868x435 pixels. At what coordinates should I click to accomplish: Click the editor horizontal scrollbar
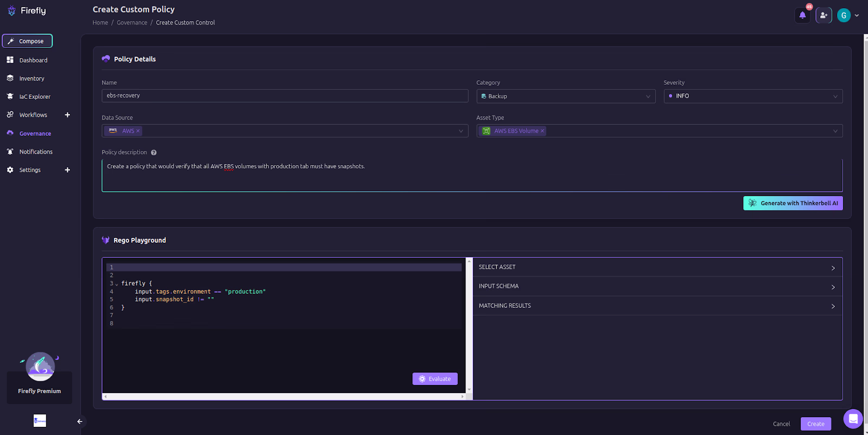point(284,396)
